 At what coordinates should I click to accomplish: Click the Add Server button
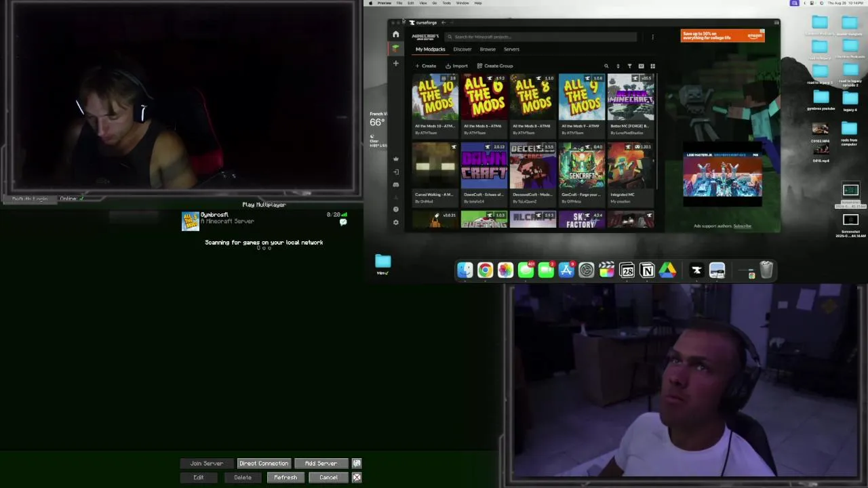tap(321, 464)
